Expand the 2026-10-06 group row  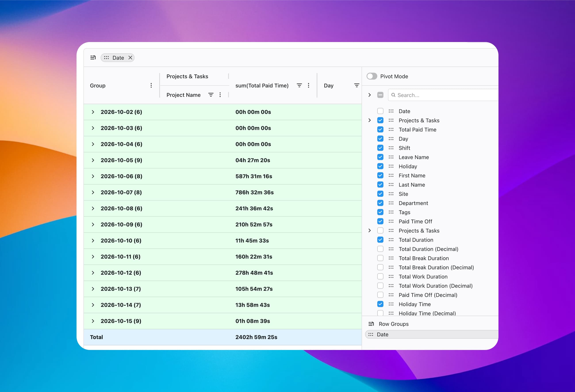[93, 176]
